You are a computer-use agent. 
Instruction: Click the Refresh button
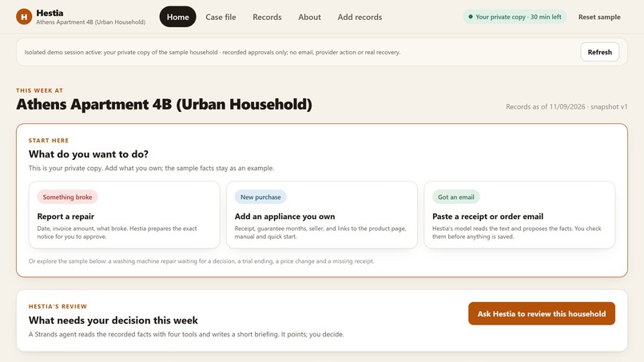click(599, 52)
